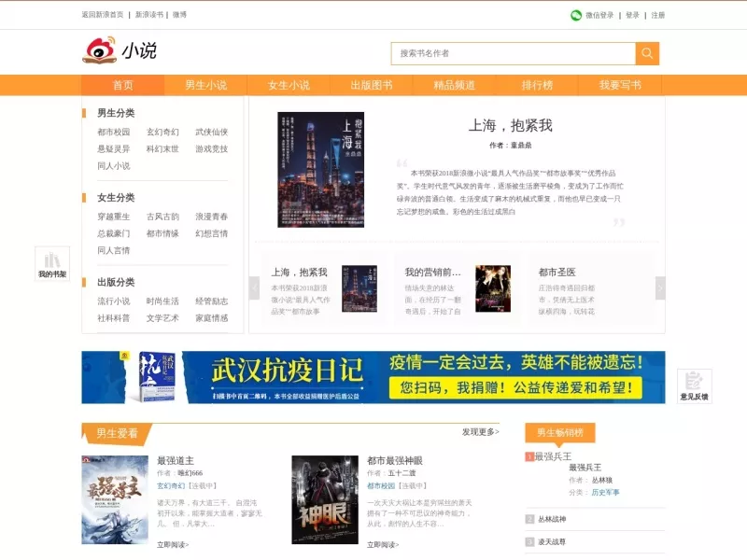Select 家庭情感 category

(212, 318)
